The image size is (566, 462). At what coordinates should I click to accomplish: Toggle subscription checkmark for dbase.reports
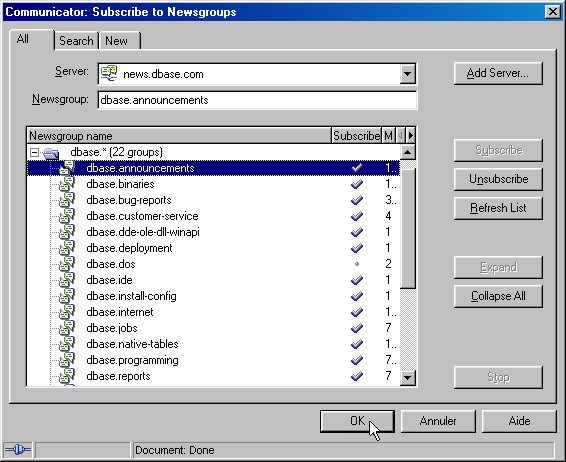click(x=357, y=376)
